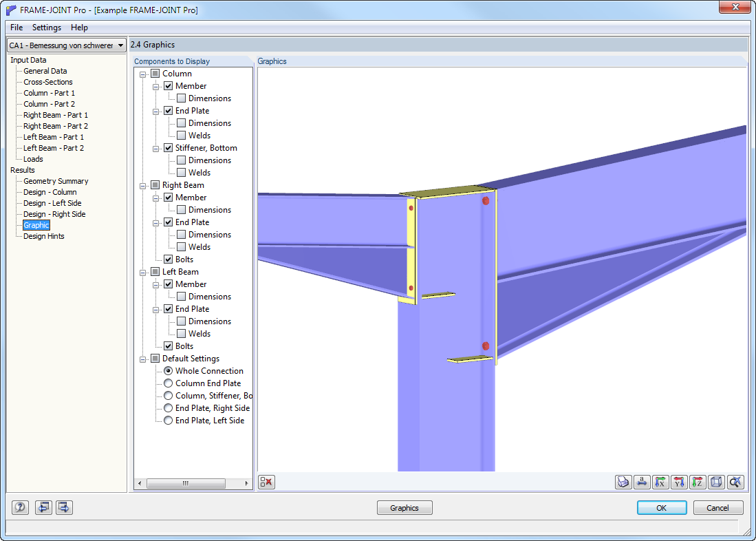The image size is (756, 541).
Task: Close the FRAME-JOINT Pro window
Action: (x=735, y=7)
